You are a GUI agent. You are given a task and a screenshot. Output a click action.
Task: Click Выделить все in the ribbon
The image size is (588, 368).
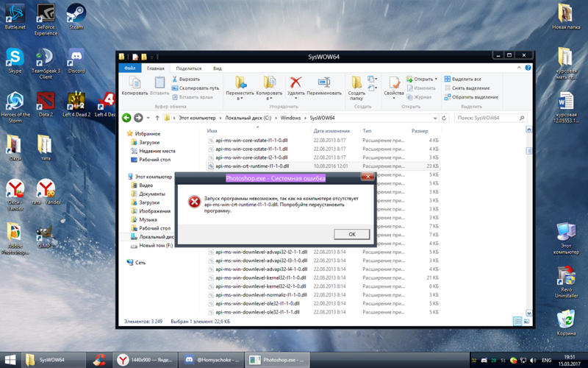click(463, 79)
